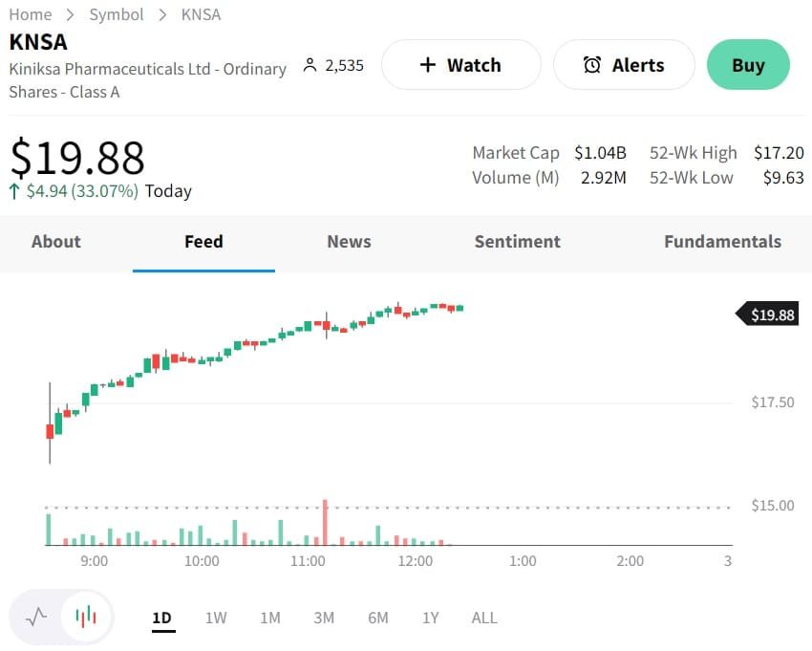Viewport: 812px width, 651px height.
Task: Switch chart to 3M range
Action: 324,618
